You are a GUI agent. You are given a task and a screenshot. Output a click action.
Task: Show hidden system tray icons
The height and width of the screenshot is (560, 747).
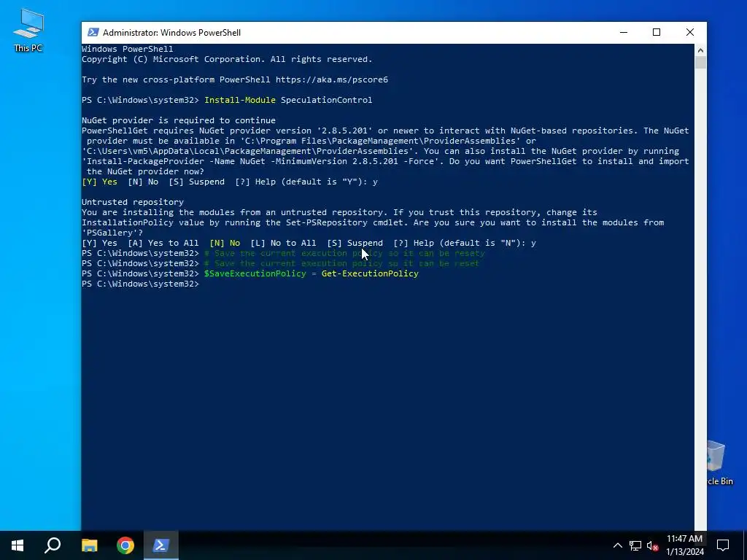tap(617, 545)
